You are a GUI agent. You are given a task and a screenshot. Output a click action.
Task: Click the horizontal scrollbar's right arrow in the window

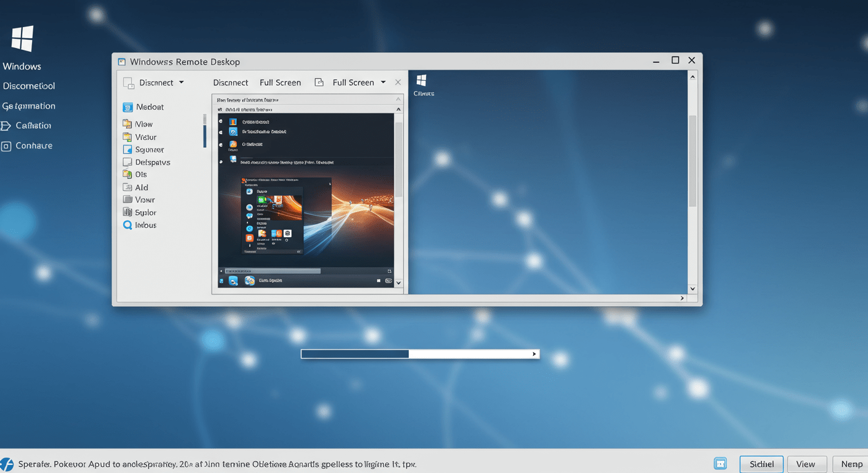pos(682,298)
